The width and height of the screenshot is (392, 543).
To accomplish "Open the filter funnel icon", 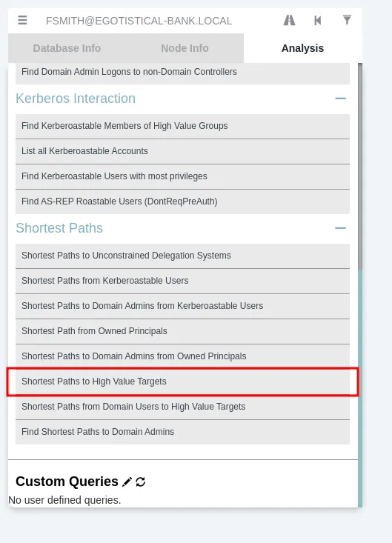I will [347, 20].
